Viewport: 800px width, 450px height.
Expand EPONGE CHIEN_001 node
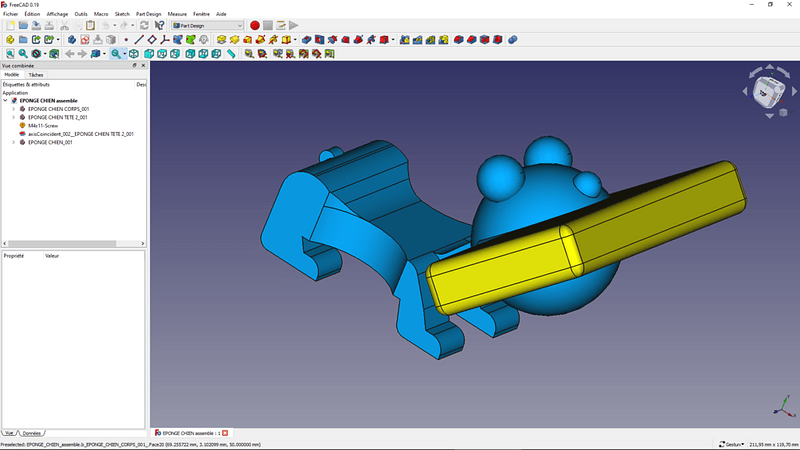click(x=14, y=142)
